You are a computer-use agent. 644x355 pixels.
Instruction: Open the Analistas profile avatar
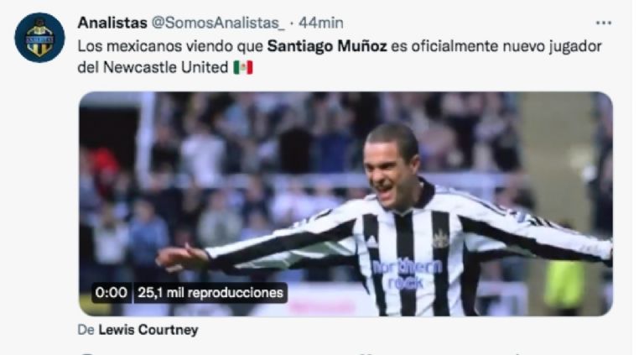[x=39, y=38]
